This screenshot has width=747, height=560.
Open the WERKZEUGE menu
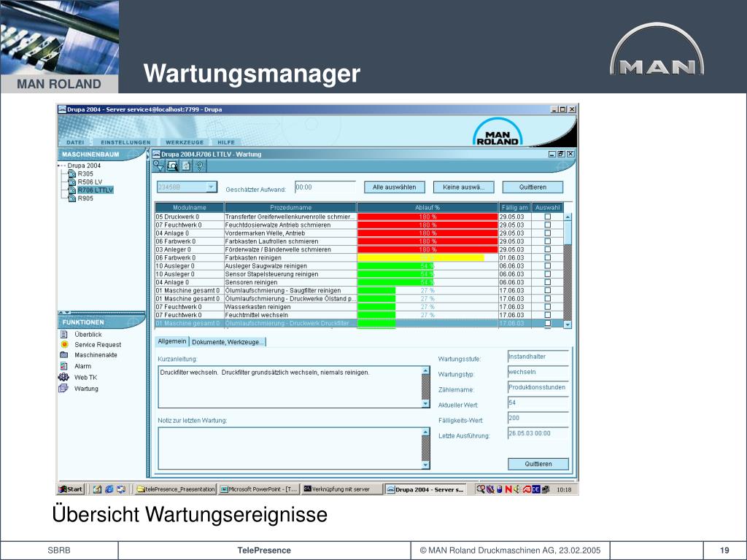185,142
